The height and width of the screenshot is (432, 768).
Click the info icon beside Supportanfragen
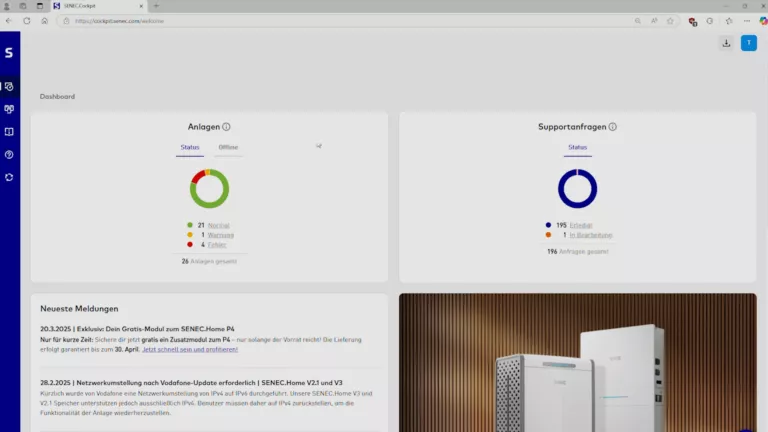point(613,127)
